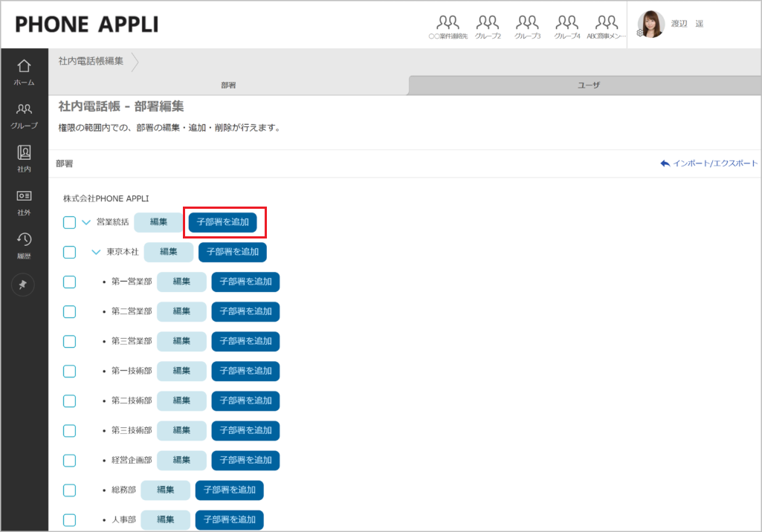This screenshot has height=532, width=762.
Task: Check the box for 営業統括
Action: (x=69, y=222)
